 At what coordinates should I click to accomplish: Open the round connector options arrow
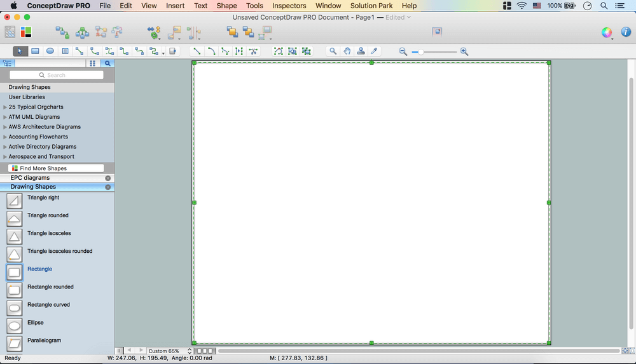[163, 53]
